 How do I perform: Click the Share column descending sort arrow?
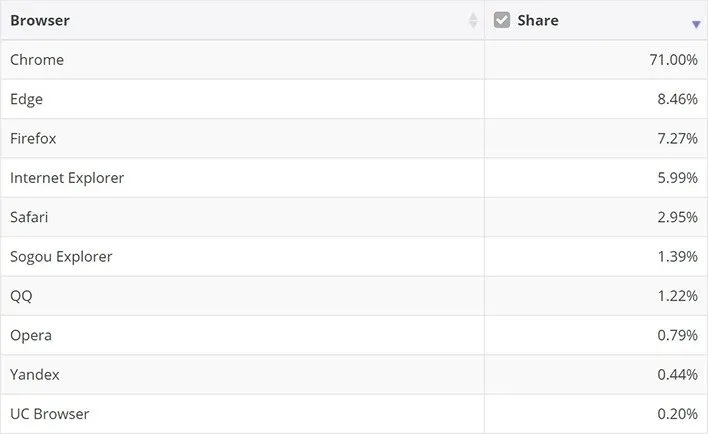tap(696, 24)
